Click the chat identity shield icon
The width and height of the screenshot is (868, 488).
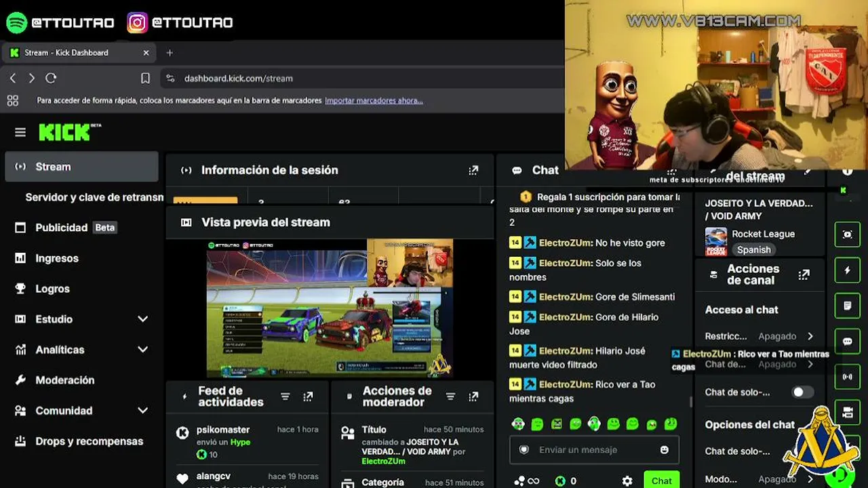[x=524, y=449]
